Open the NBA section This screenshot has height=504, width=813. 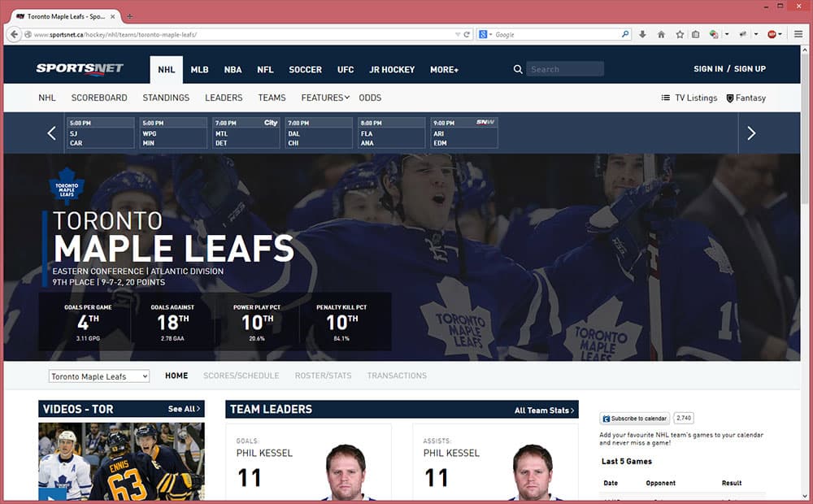tap(233, 69)
